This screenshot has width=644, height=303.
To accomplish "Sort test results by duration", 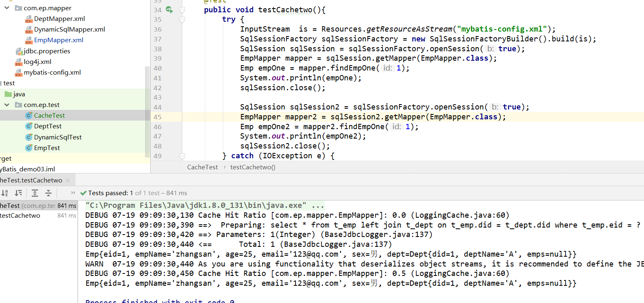I will coord(18,193).
